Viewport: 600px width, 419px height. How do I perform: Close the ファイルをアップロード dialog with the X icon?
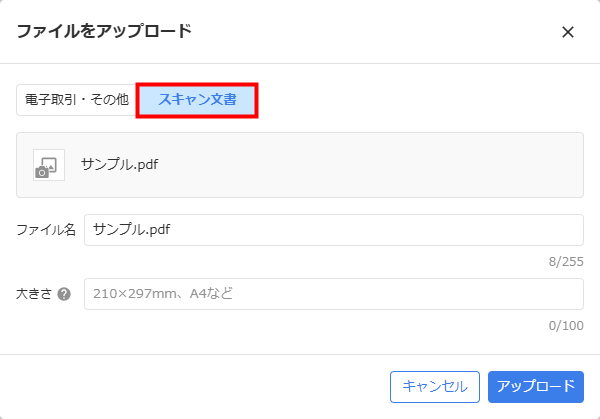[568, 32]
